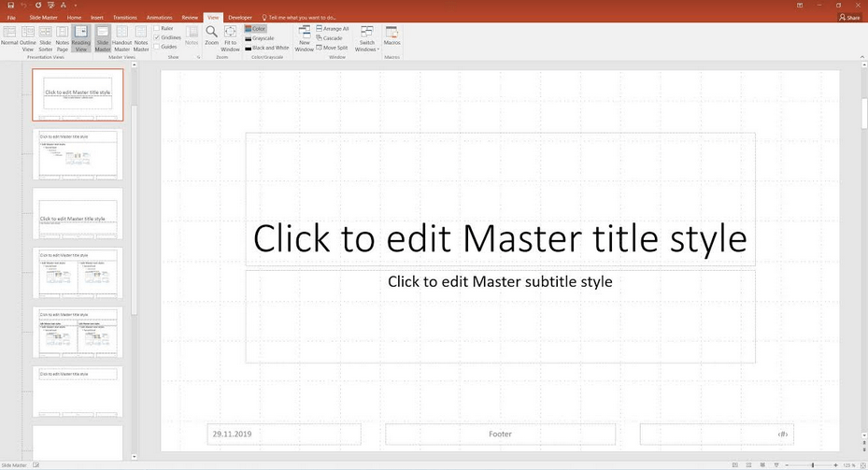Open the File tab
The height and width of the screenshot is (470, 868).
[11, 17]
